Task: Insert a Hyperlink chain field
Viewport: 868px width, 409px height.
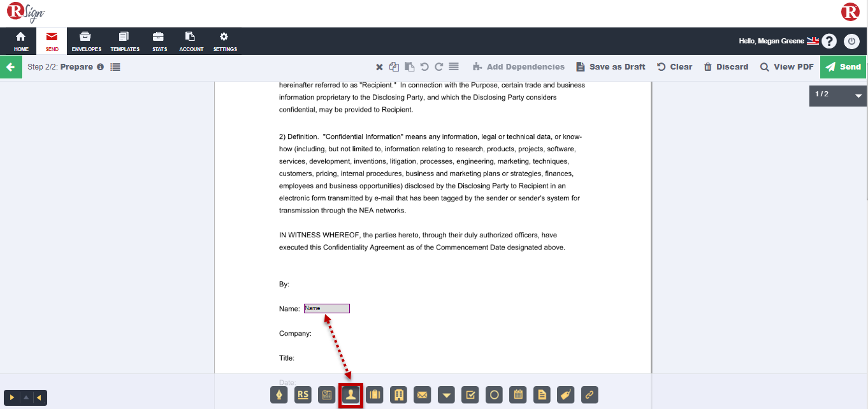Action: pyautogui.click(x=590, y=395)
